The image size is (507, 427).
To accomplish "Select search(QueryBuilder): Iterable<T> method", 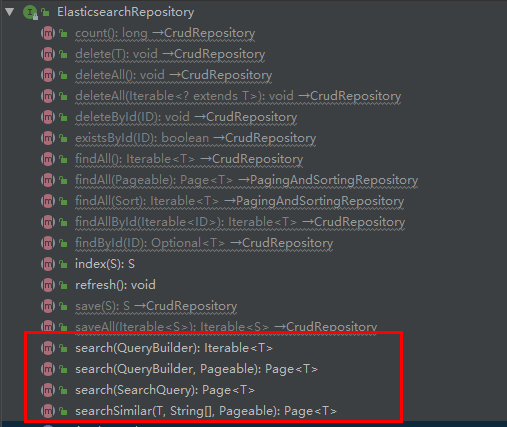I will tap(174, 348).
